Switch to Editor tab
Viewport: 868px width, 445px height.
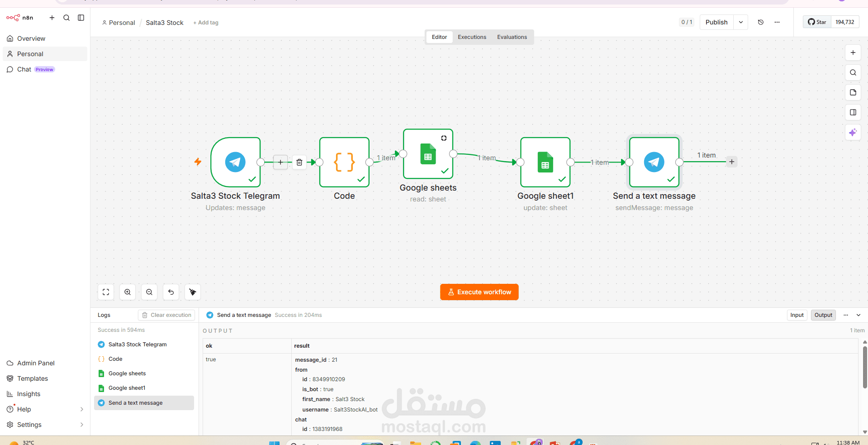coord(439,37)
